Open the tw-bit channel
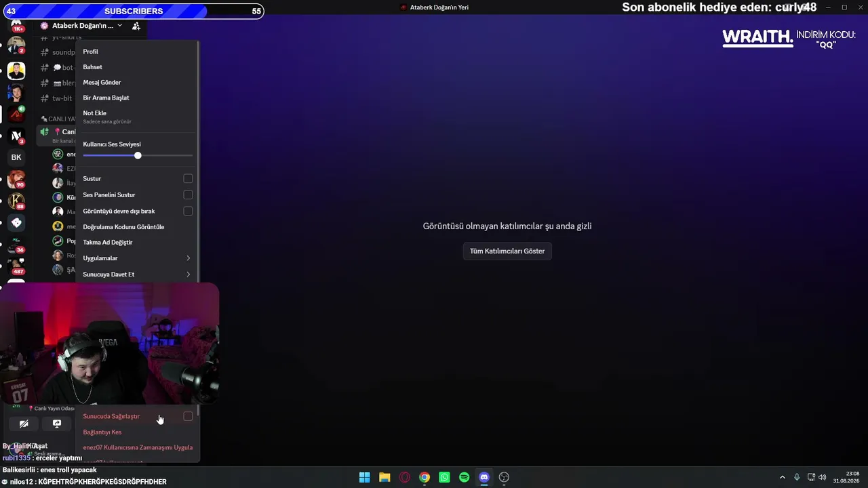This screenshot has height=488, width=868. point(62,98)
